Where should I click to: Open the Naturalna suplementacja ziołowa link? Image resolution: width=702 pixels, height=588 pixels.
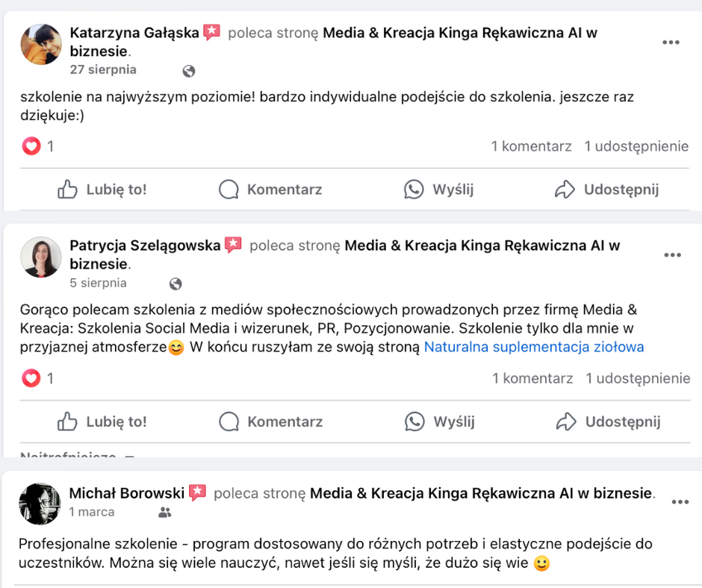[533, 347]
